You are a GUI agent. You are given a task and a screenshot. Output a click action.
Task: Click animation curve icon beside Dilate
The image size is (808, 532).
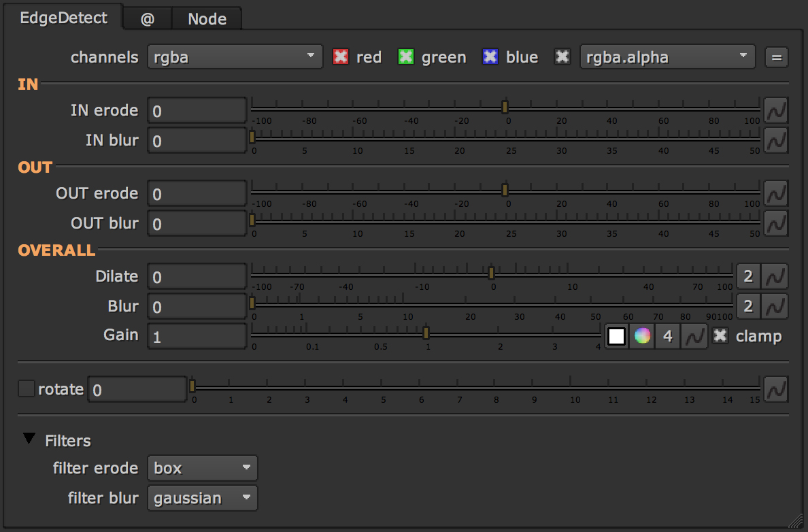[775, 276]
